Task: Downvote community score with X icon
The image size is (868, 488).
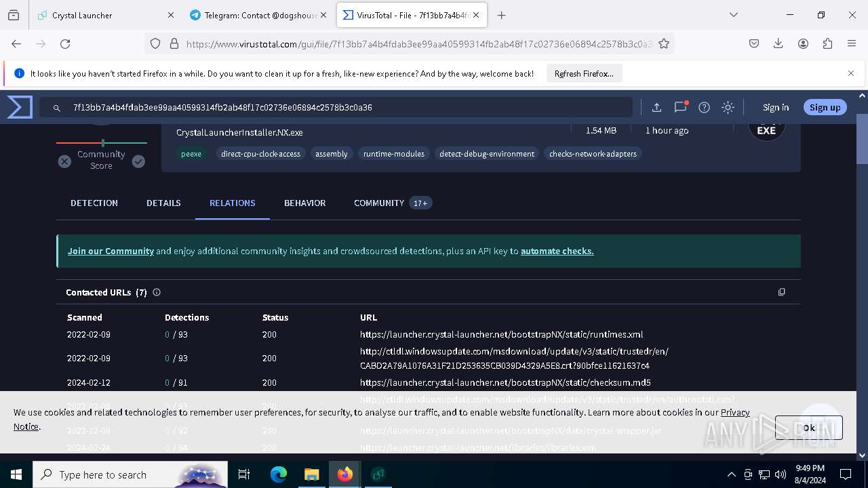Action: click(x=64, y=161)
